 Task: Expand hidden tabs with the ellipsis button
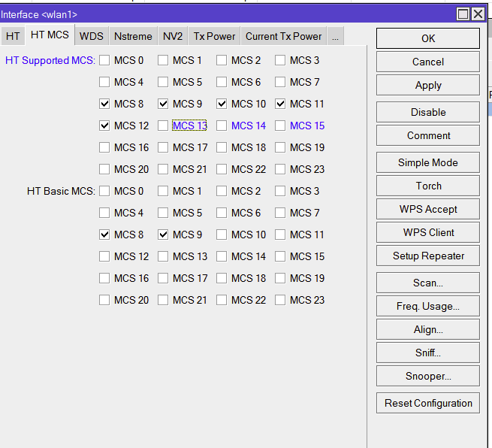click(335, 36)
